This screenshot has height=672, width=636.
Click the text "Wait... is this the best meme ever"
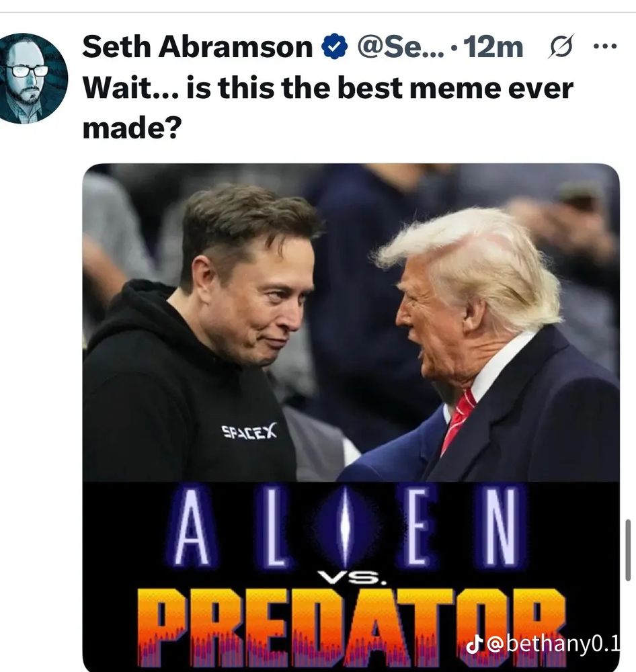pyautogui.click(x=328, y=88)
